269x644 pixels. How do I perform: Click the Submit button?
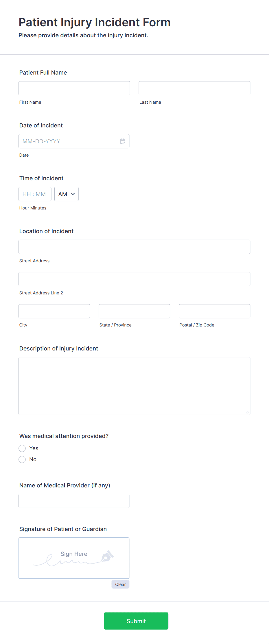(x=136, y=621)
